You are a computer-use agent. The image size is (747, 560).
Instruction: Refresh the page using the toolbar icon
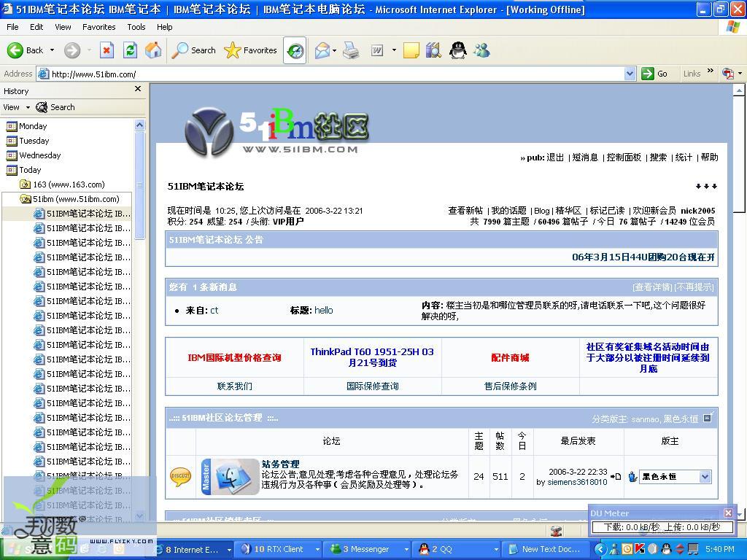pyautogui.click(x=130, y=50)
